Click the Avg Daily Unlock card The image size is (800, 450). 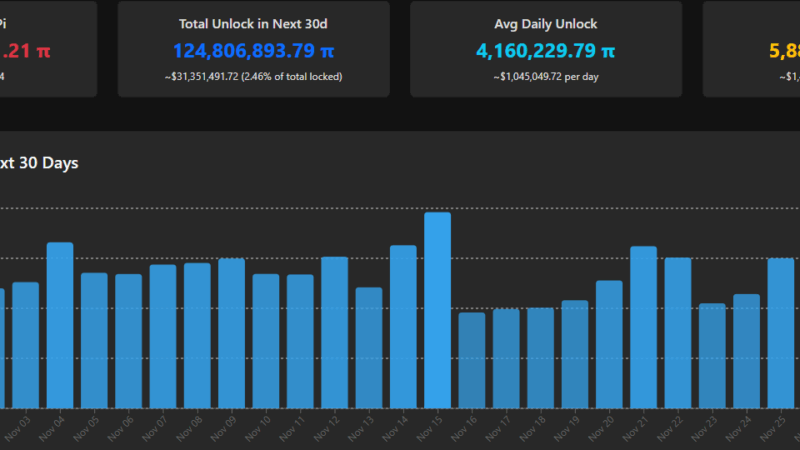point(546,49)
